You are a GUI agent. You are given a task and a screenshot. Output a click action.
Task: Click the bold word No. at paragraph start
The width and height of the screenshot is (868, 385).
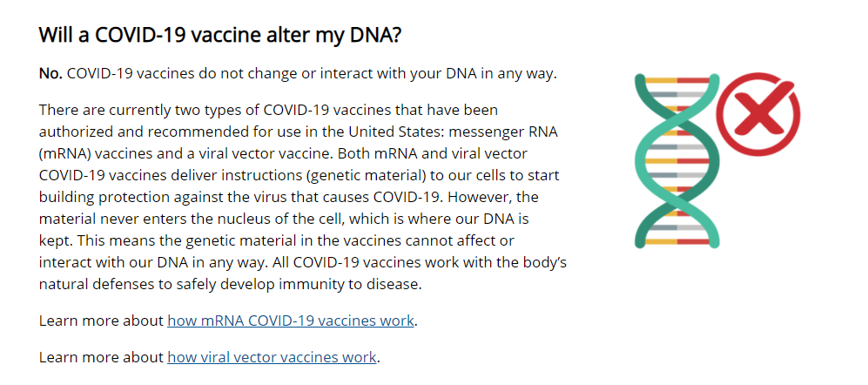point(50,74)
